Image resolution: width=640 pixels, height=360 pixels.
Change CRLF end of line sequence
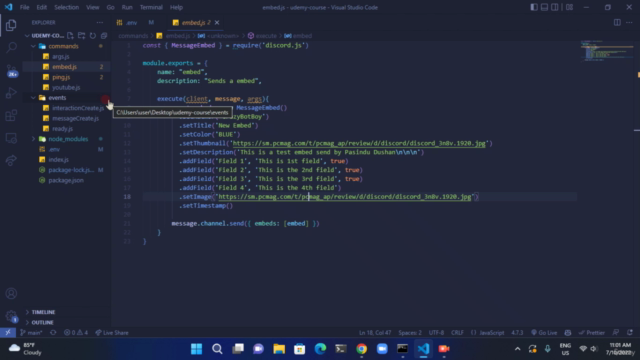coord(457,333)
